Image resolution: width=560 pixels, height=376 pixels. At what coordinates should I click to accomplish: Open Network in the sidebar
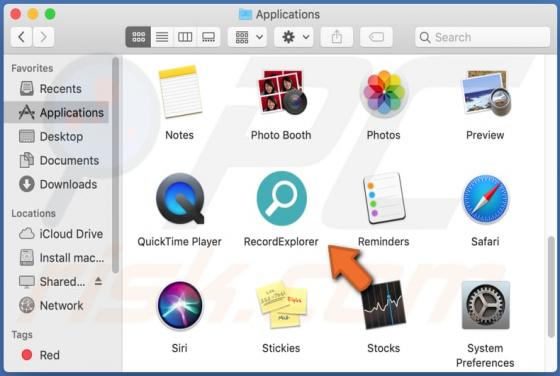57,305
